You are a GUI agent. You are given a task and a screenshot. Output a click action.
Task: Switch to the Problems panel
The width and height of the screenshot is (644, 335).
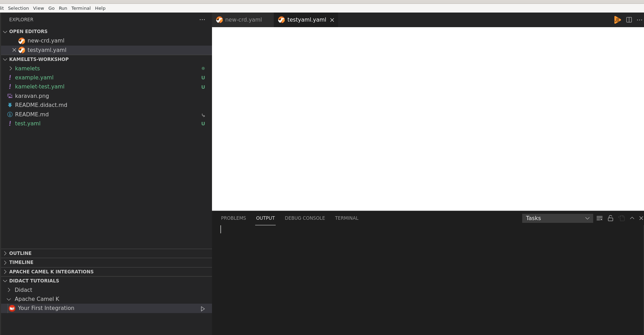pyautogui.click(x=233, y=218)
